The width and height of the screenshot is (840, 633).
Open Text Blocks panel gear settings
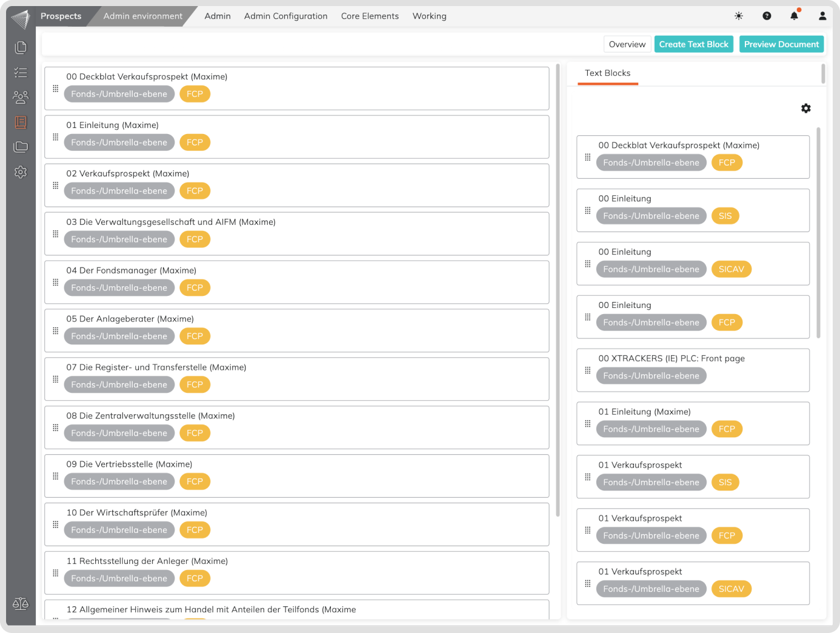pyautogui.click(x=805, y=109)
